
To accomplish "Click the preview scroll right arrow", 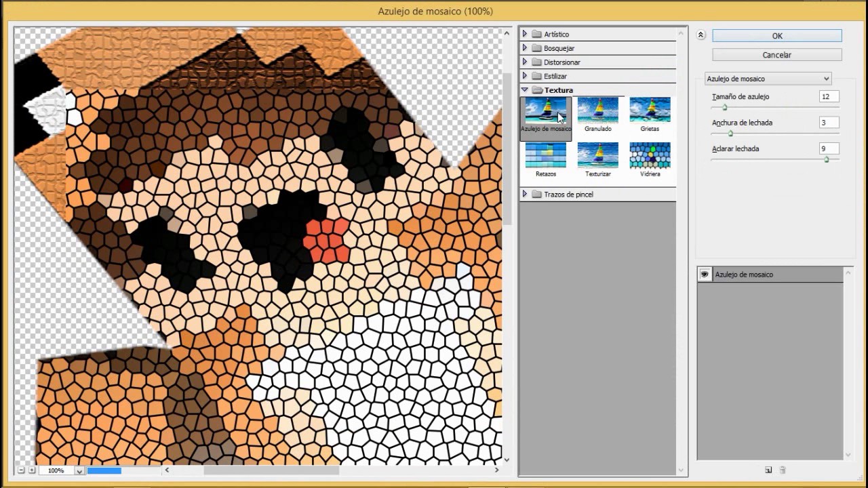I will tap(496, 470).
